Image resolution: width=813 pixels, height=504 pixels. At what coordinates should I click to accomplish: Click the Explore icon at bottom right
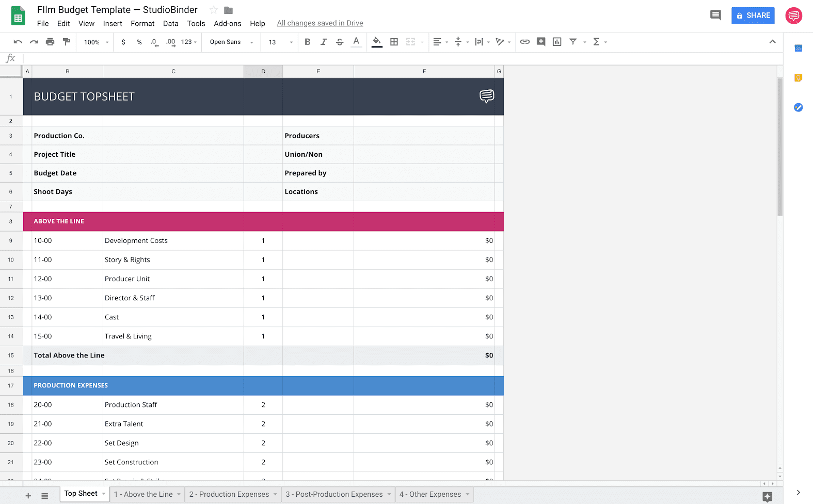point(768,497)
